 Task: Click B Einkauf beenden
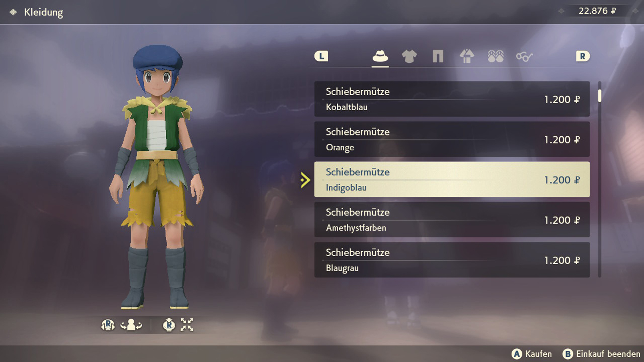click(601, 354)
